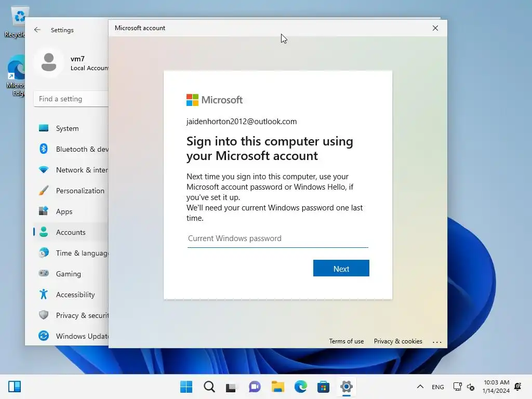Click the muted volume tray icon
This screenshot has width=532, height=399.
coord(471,387)
